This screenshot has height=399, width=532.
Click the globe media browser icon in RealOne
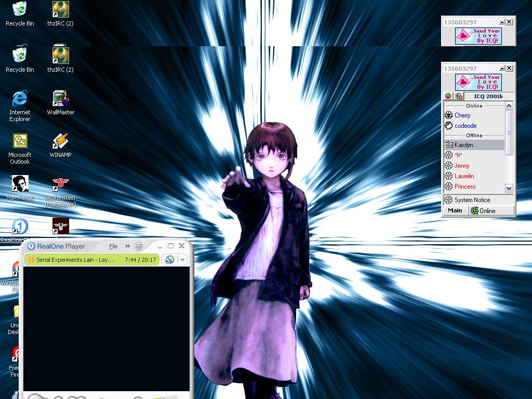coord(169,260)
